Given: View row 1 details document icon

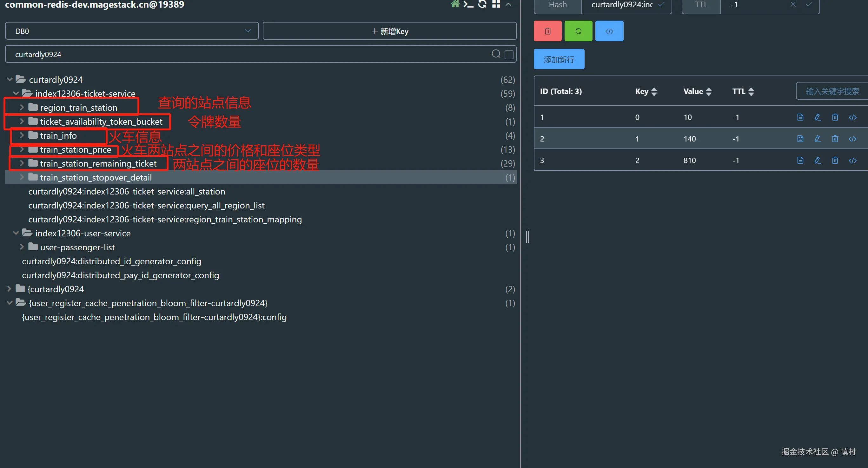Looking at the screenshot, I should pyautogui.click(x=800, y=117).
